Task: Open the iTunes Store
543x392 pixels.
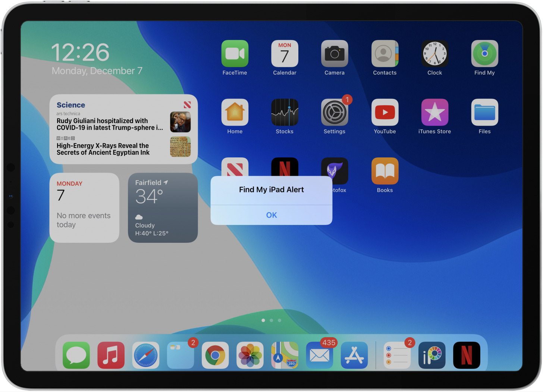Action: point(434,112)
